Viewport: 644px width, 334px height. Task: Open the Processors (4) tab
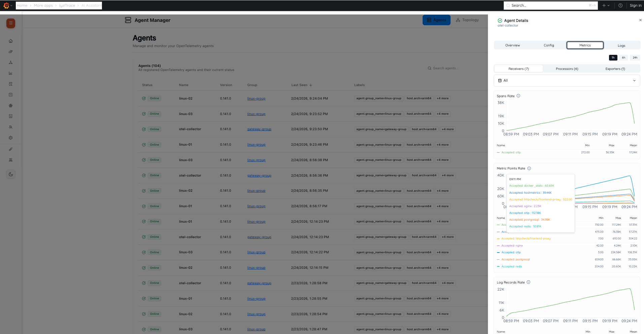(x=567, y=69)
